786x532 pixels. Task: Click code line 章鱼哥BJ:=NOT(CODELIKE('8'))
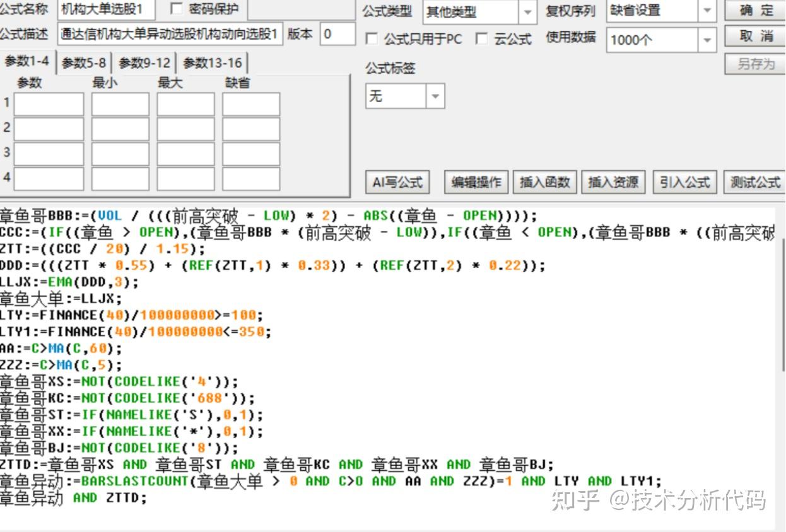click(120, 448)
